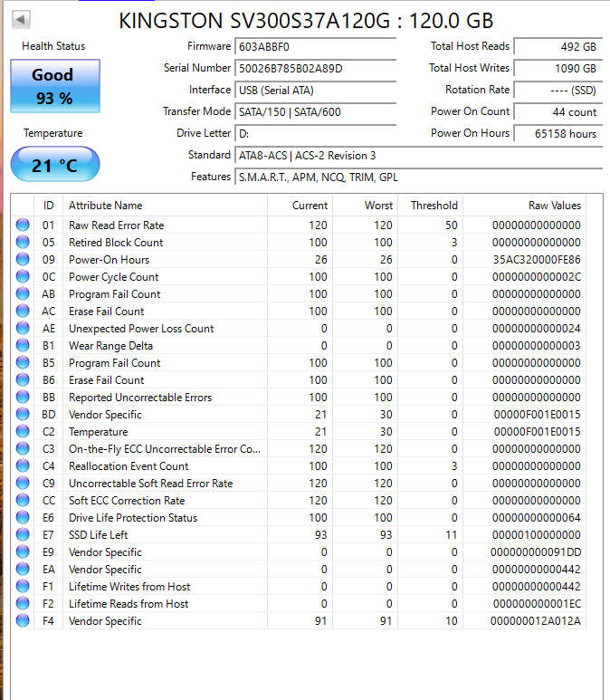
Task: Click the Standard field ATA8-ACS | ACS-2 Revision 3
Action: pos(418,156)
